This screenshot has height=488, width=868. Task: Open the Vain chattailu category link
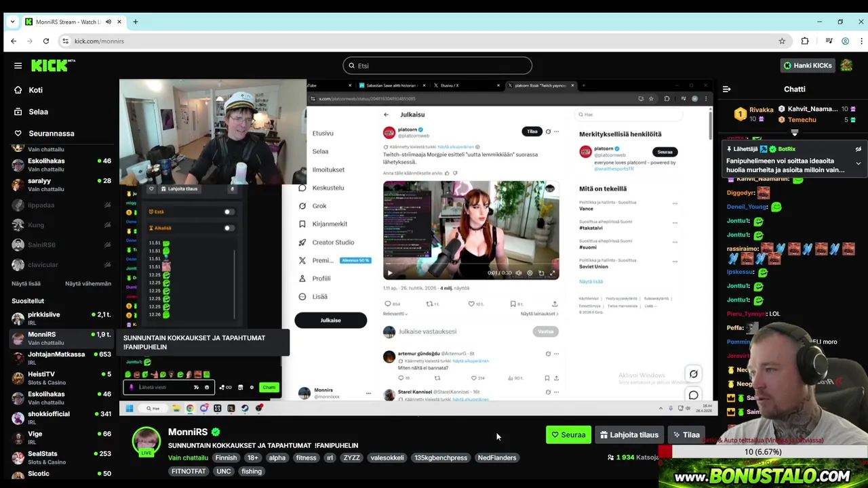(188, 458)
